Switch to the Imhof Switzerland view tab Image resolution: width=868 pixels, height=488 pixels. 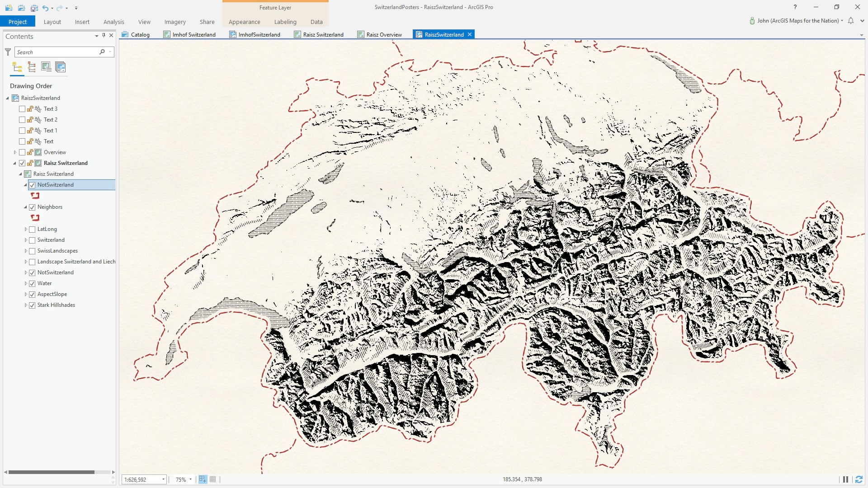point(193,34)
